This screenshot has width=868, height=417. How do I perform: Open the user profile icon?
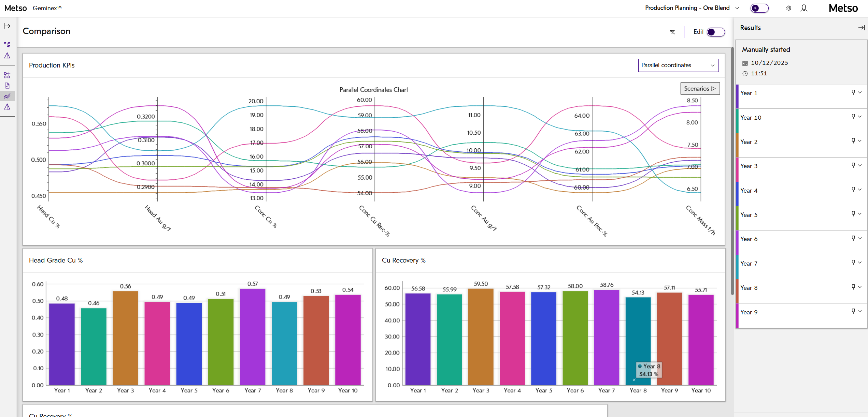(x=804, y=8)
